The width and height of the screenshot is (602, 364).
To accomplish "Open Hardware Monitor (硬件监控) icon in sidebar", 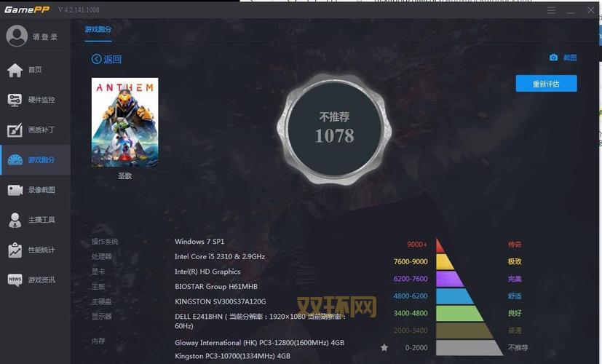I will (15, 100).
